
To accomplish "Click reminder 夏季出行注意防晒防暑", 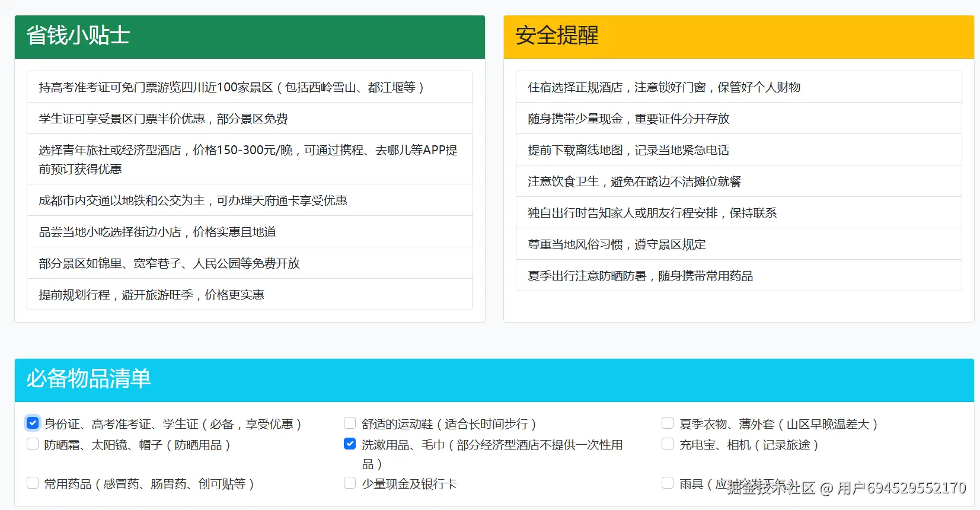I will 739,275.
